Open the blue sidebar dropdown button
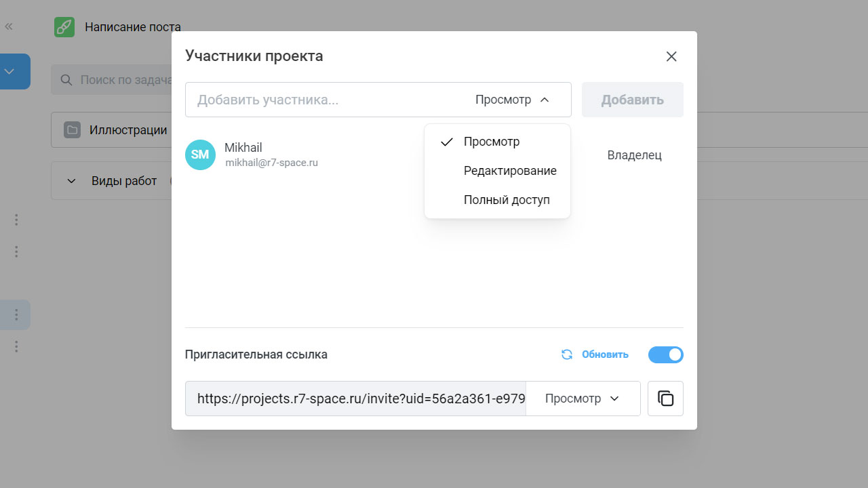This screenshot has height=488, width=868. [x=10, y=71]
